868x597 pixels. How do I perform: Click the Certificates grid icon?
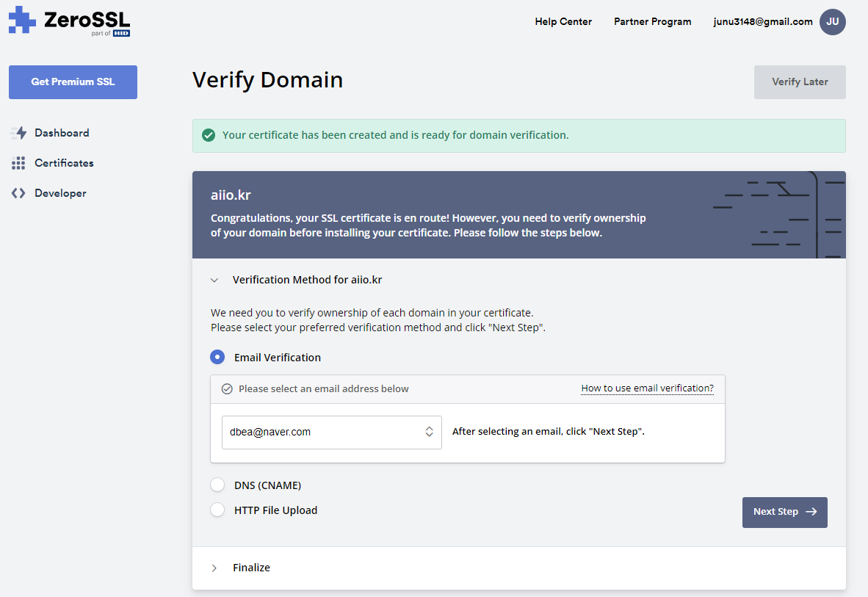pyautogui.click(x=18, y=163)
